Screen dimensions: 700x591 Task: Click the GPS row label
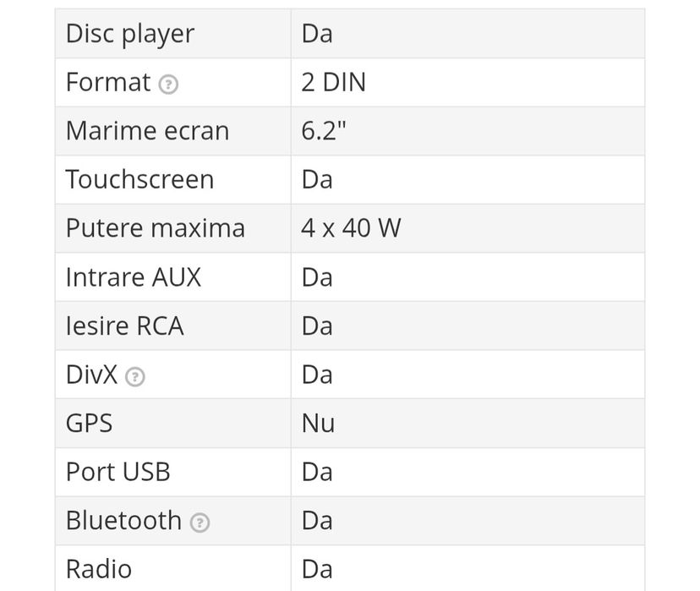coord(89,424)
